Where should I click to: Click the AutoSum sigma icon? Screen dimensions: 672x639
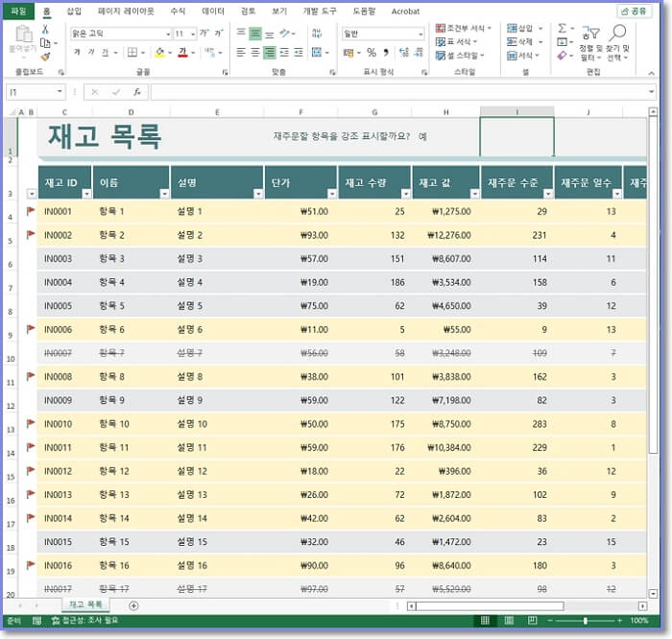pos(562,28)
